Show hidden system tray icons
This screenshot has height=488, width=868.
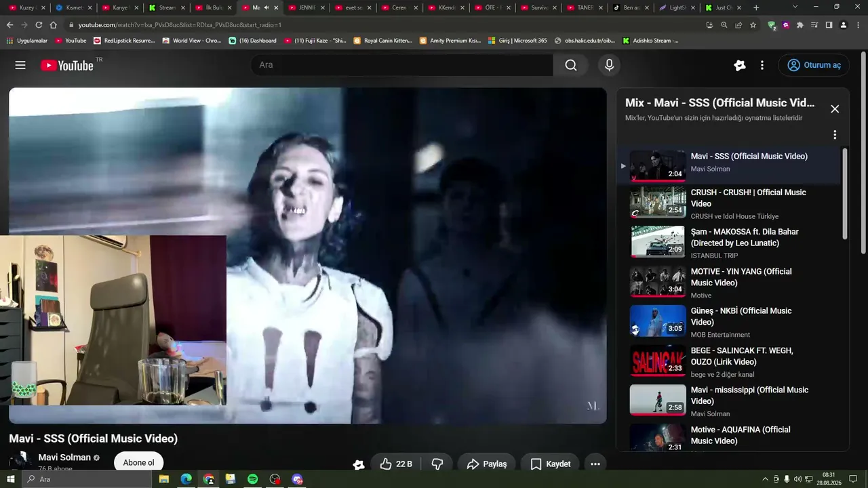766,479
